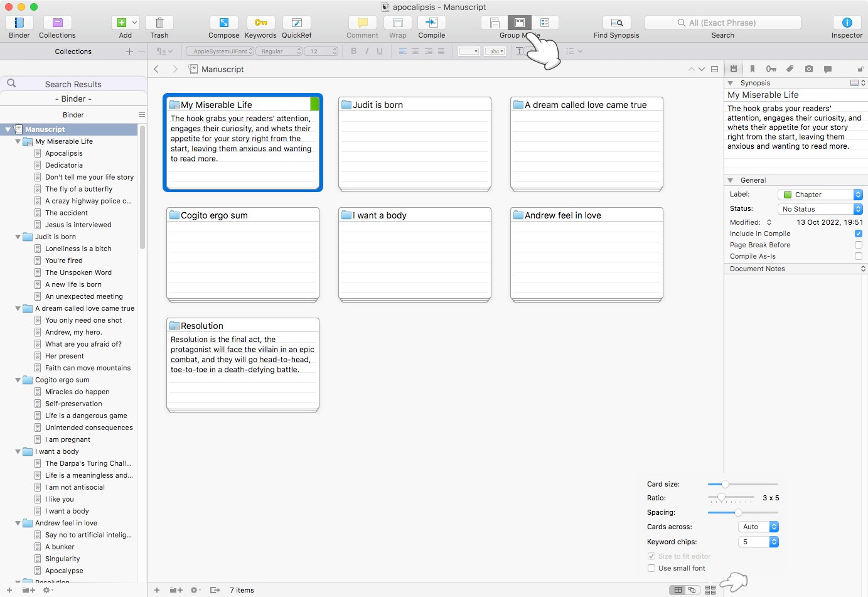Open the Cards across Auto dropdown

[x=758, y=527]
